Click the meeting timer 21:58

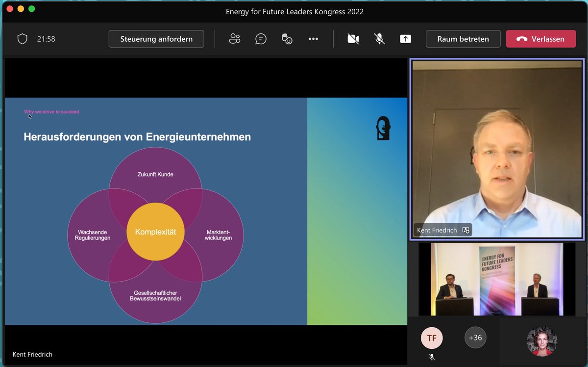(x=46, y=39)
